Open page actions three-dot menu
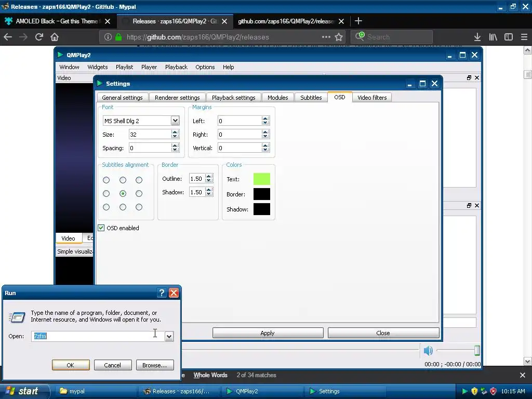The width and height of the screenshot is (532, 399). (326, 37)
